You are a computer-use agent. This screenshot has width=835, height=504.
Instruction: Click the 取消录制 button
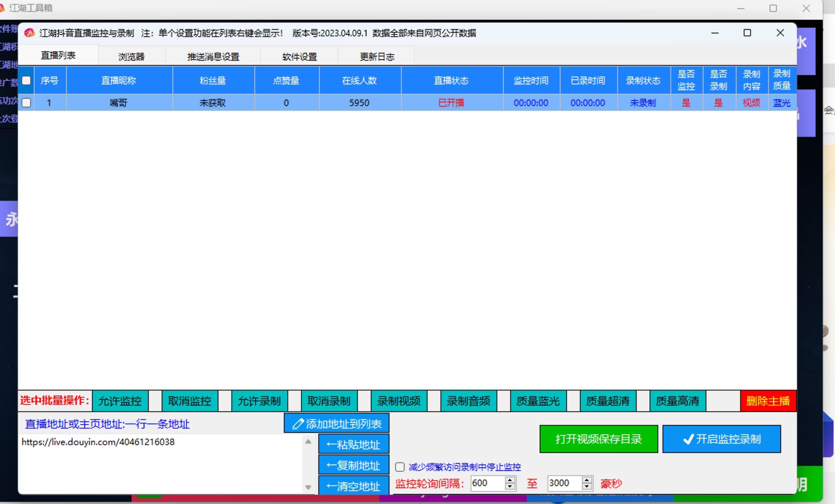tap(329, 401)
